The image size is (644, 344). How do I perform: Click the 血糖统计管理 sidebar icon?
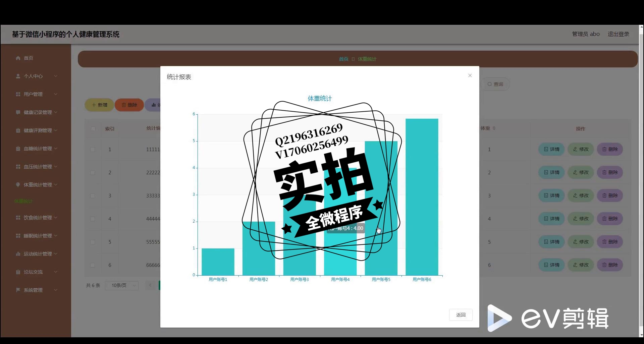click(x=18, y=149)
